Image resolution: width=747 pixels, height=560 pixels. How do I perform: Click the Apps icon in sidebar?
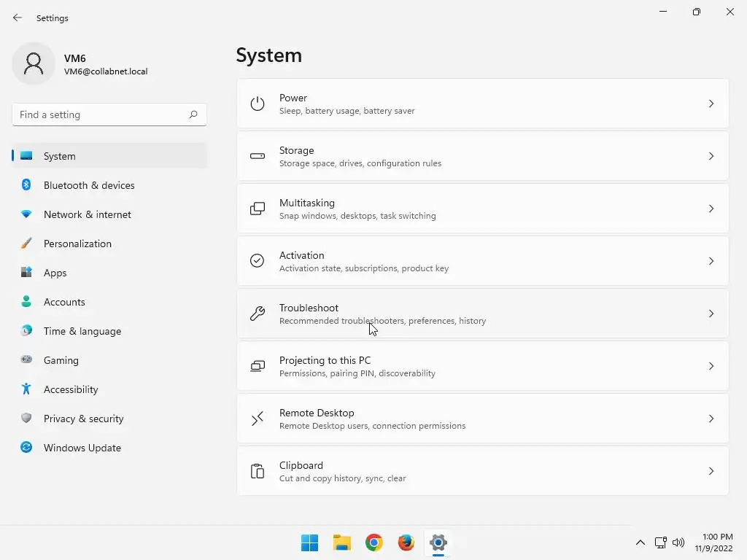pyautogui.click(x=26, y=273)
